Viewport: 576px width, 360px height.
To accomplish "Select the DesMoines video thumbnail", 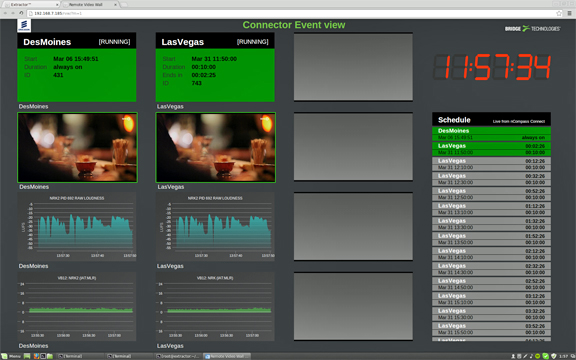I will tap(78, 147).
